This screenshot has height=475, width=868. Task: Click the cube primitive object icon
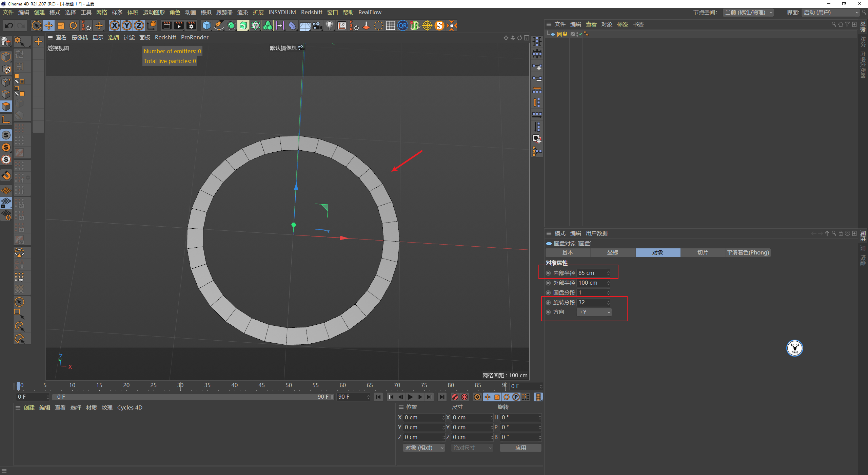tap(206, 25)
